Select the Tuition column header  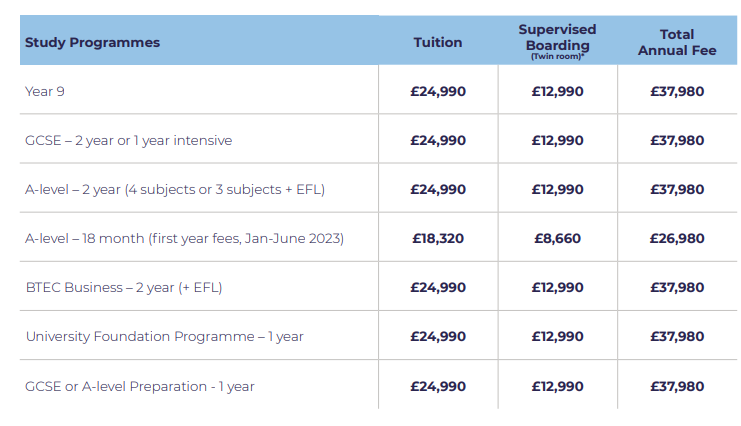point(438,43)
